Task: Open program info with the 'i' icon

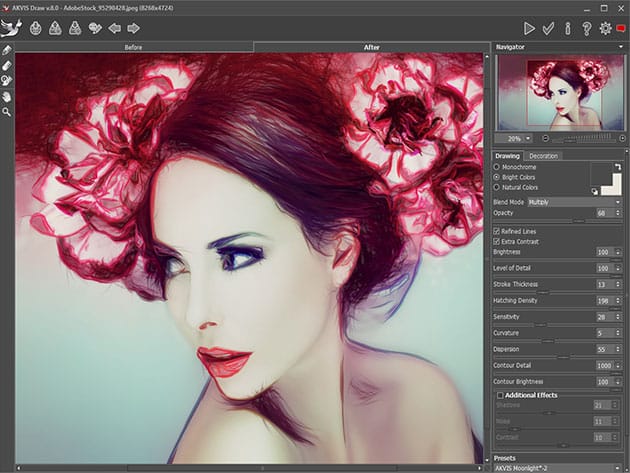Action: (567, 28)
